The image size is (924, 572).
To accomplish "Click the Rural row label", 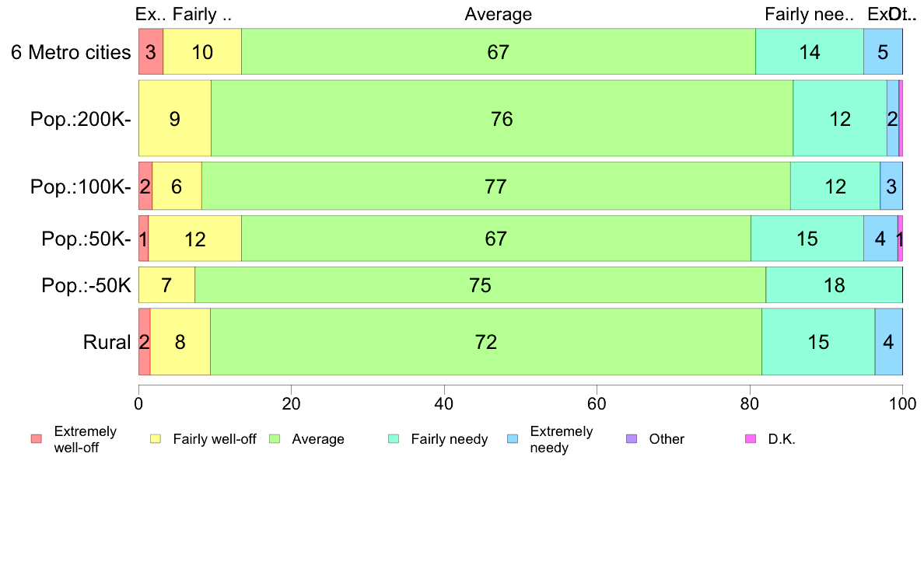I will click(107, 342).
